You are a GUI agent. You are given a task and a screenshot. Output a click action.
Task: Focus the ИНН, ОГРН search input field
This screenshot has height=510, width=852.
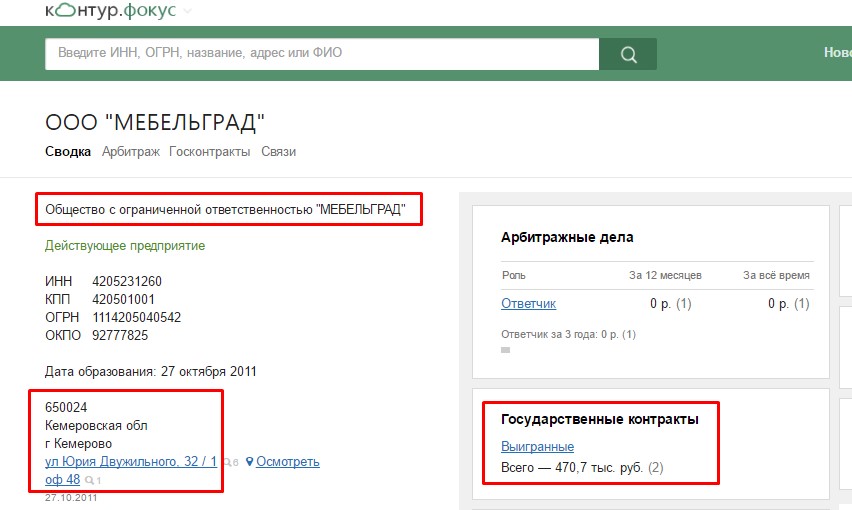click(x=322, y=54)
